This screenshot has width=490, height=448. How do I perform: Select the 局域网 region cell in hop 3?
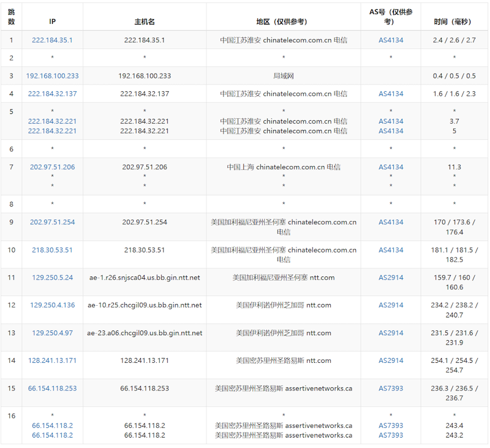(284, 76)
